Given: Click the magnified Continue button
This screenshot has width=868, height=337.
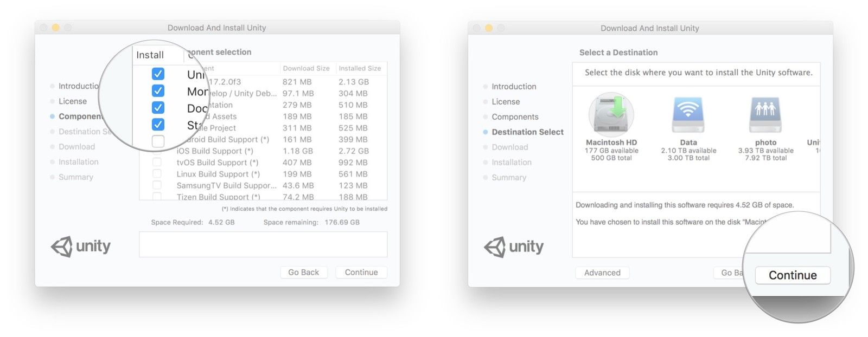Looking at the screenshot, I should (792, 275).
